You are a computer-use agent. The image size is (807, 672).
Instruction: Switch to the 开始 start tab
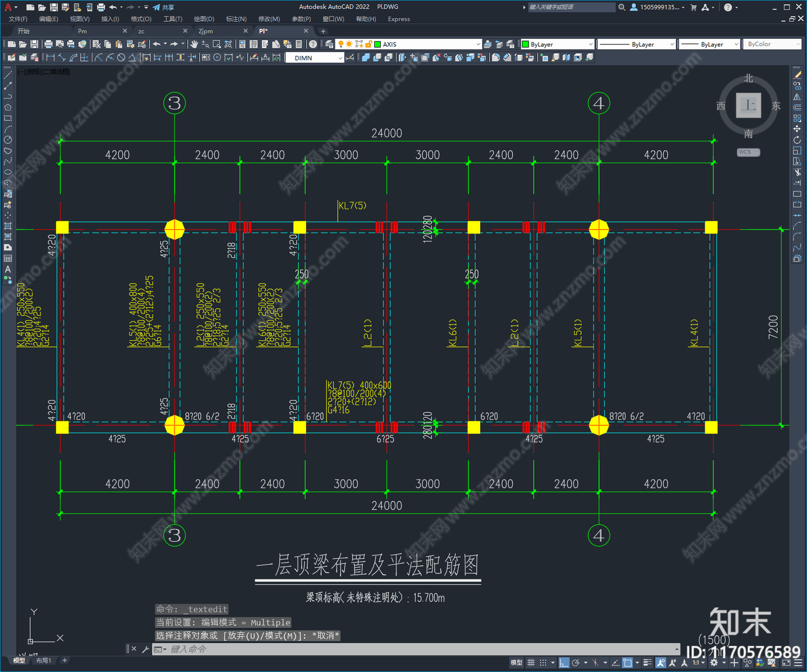pyautogui.click(x=24, y=31)
